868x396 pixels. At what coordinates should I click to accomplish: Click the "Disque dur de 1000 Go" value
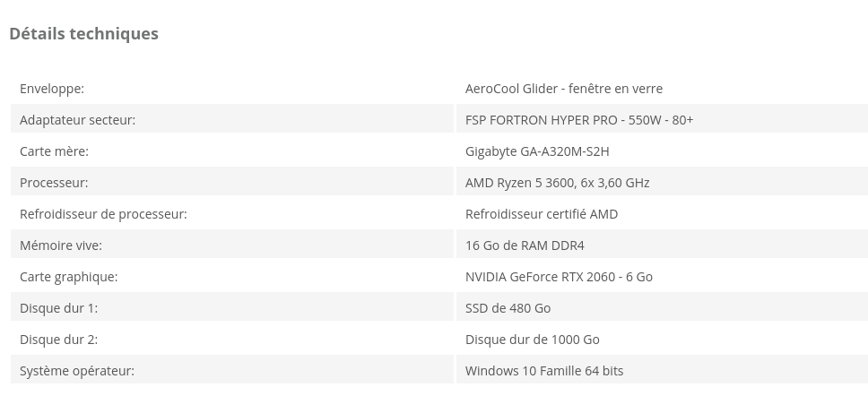point(532,340)
